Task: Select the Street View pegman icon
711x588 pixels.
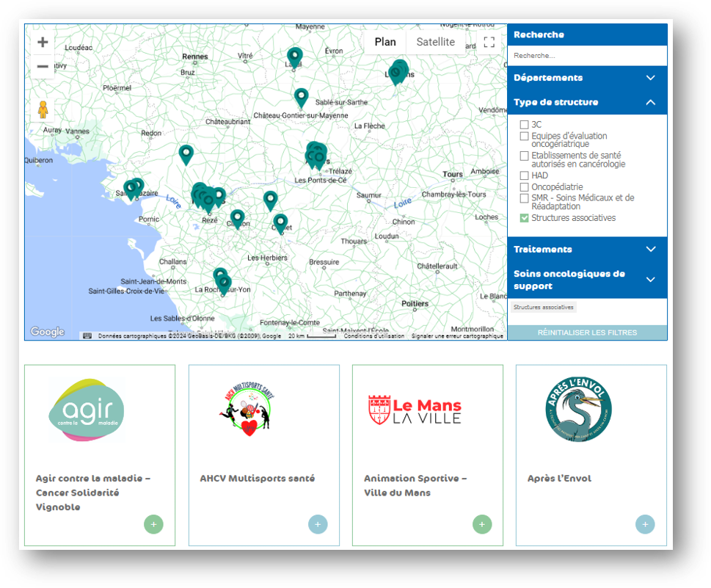Action: (43, 110)
